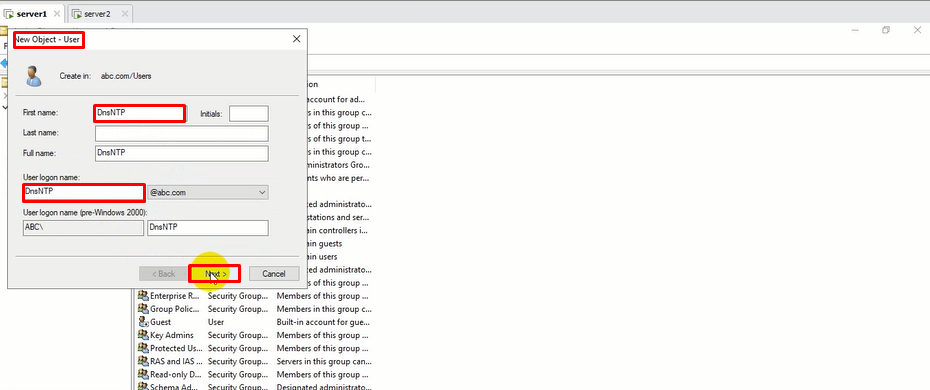The width and height of the screenshot is (930, 390).
Task: Restore down the background console window
Action: pyautogui.click(x=886, y=30)
